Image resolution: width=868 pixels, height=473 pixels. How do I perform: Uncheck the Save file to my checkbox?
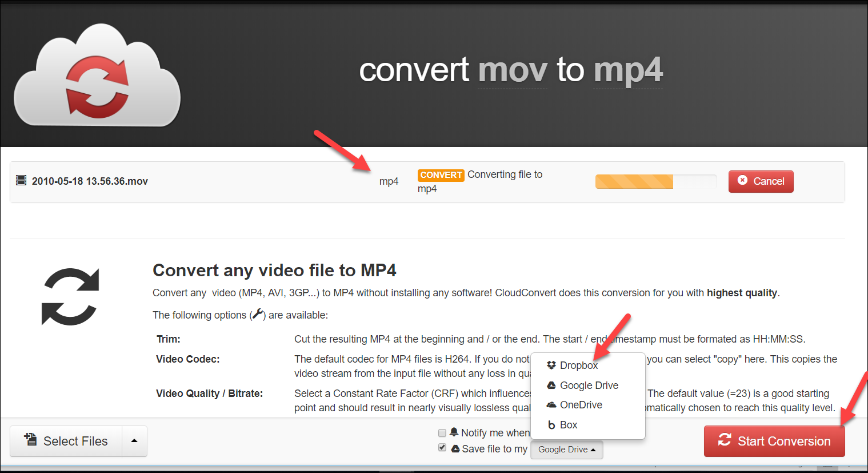pos(442,448)
